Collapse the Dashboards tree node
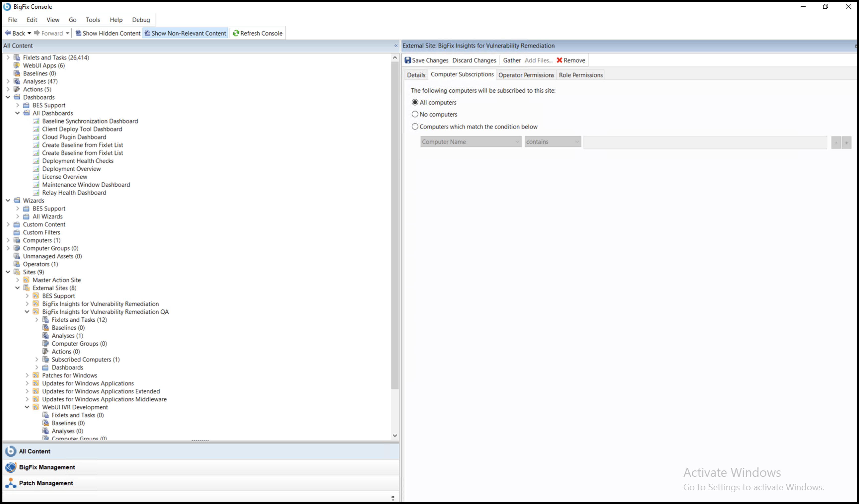 point(8,97)
